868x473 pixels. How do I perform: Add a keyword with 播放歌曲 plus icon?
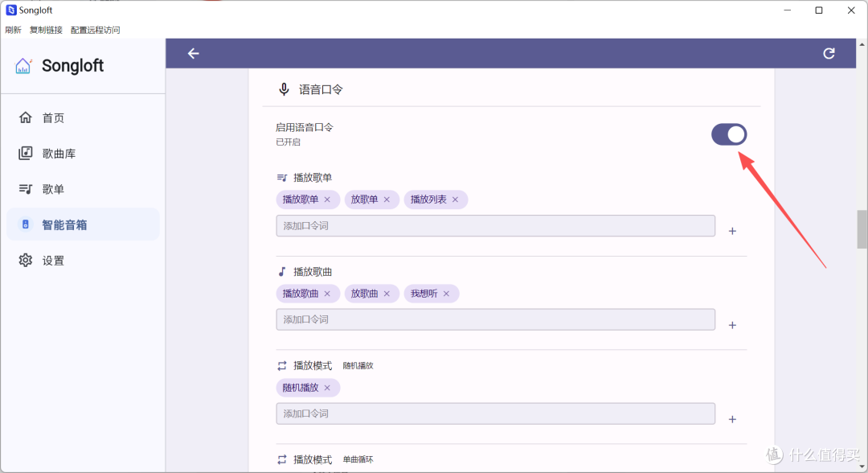(x=732, y=325)
